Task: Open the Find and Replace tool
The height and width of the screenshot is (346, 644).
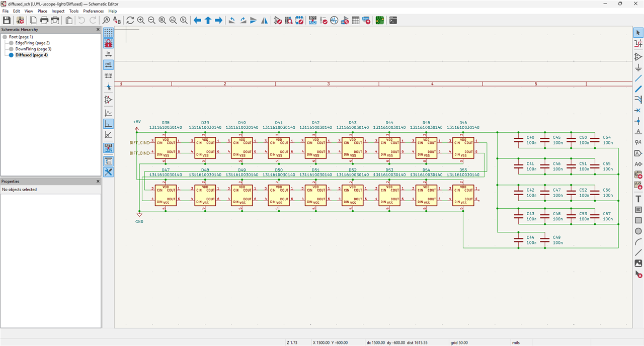Action: tap(117, 20)
